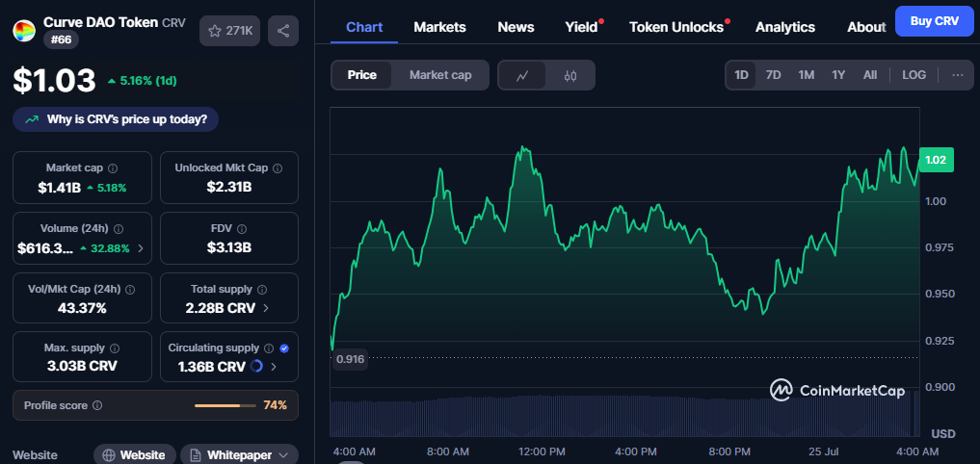The height and width of the screenshot is (464, 980).
Task: Click the Max. supply info icon
Action: [x=115, y=348]
